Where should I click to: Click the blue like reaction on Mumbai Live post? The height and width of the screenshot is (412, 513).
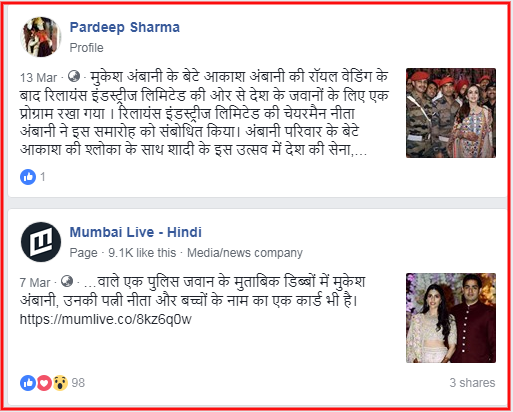(28, 383)
